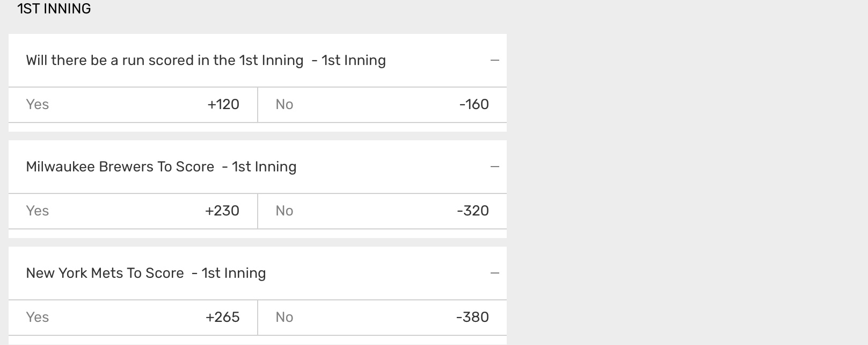The image size is (868, 345).
Task: Bet Yes on a run scored in 1st Inning
Action: [x=133, y=104]
